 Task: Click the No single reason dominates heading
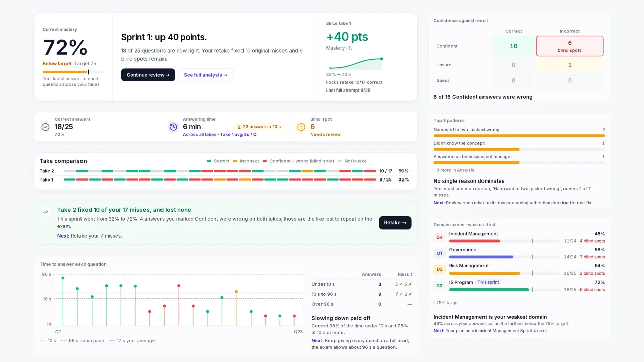(469, 181)
